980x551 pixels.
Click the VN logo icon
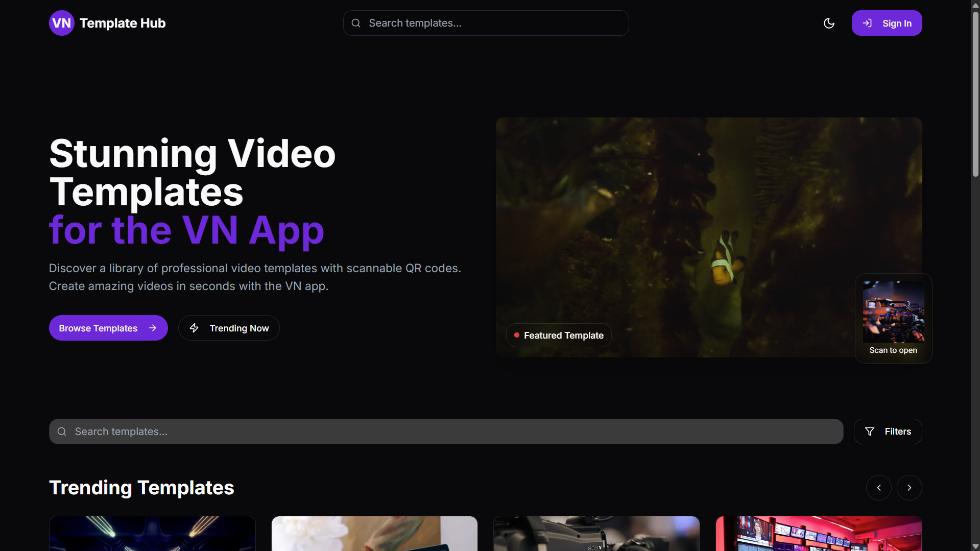[x=62, y=23]
